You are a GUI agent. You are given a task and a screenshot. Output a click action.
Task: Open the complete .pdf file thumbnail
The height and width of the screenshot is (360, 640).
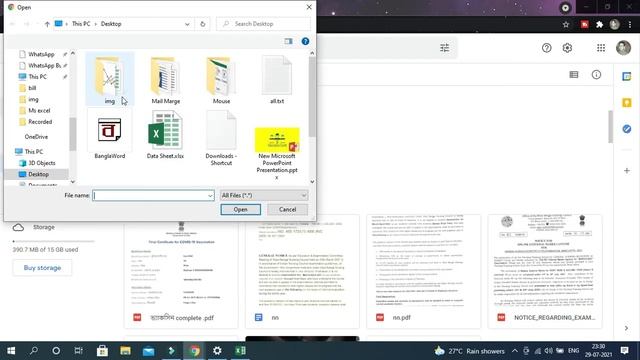pyautogui.click(x=181, y=271)
